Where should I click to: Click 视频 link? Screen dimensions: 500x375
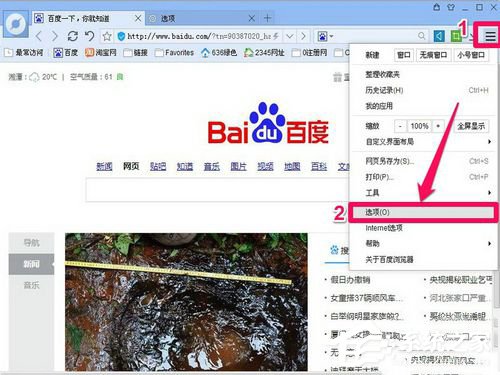pos(265,166)
